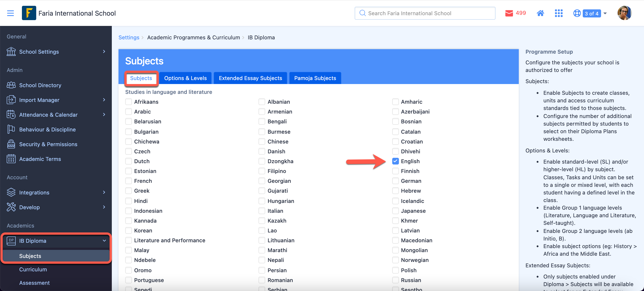Check the French subject checkbox
This screenshot has height=291, width=644.
point(129,181)
